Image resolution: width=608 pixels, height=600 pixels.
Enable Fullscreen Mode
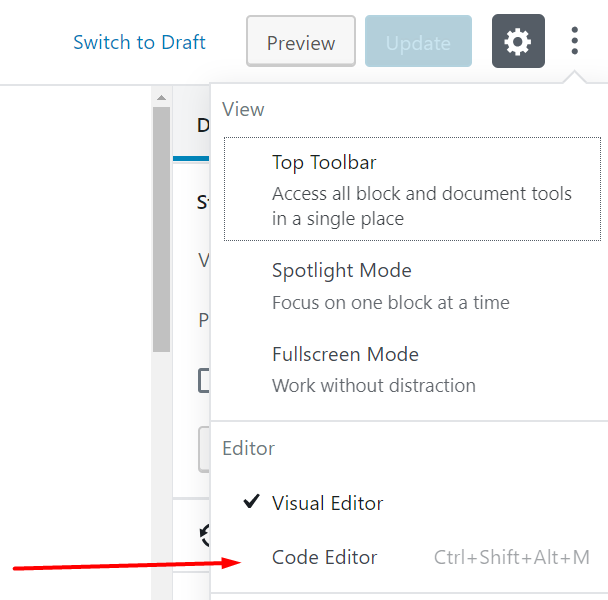(x=412, y=370)
